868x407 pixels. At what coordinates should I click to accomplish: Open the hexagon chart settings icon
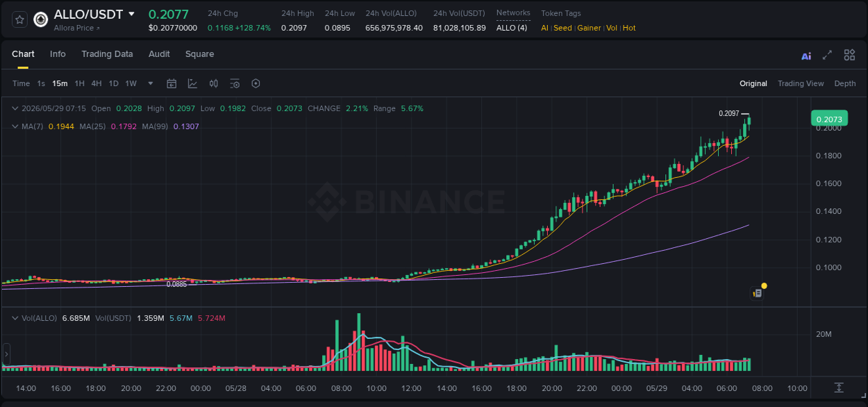click(256, 83)
